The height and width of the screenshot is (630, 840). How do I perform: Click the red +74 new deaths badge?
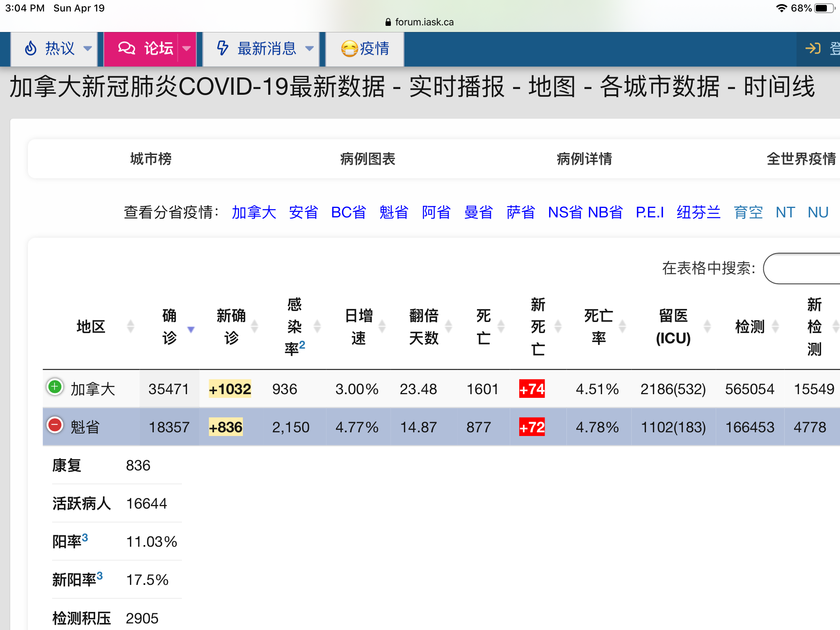click(x=532, y=389)
